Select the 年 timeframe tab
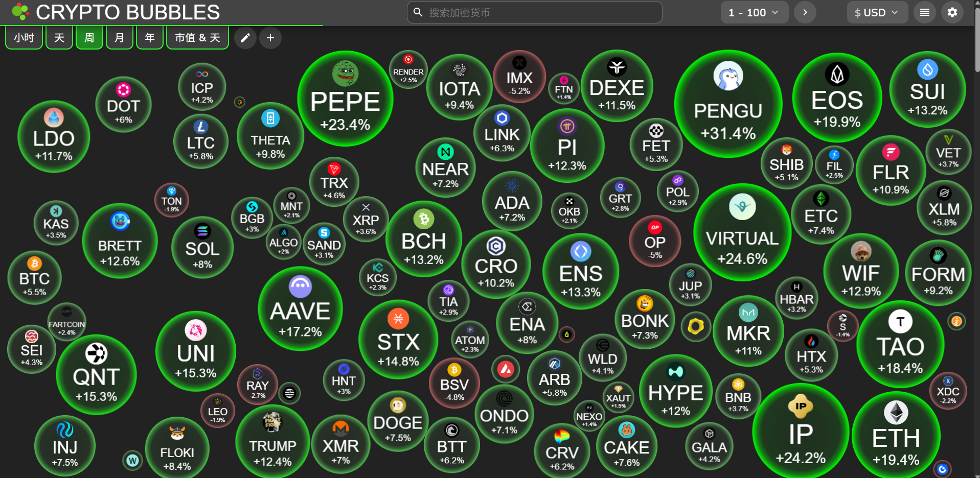980x478 pixels. click(x=150, y=38)
